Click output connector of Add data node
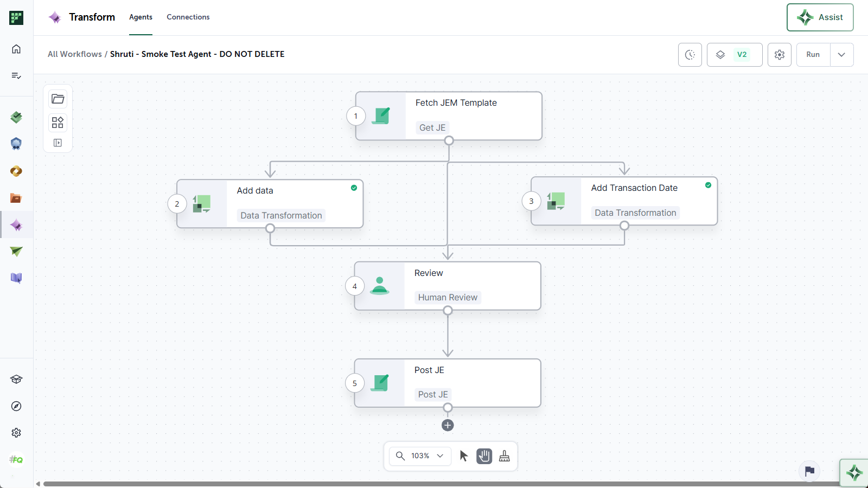 click(x=270, y=228)
